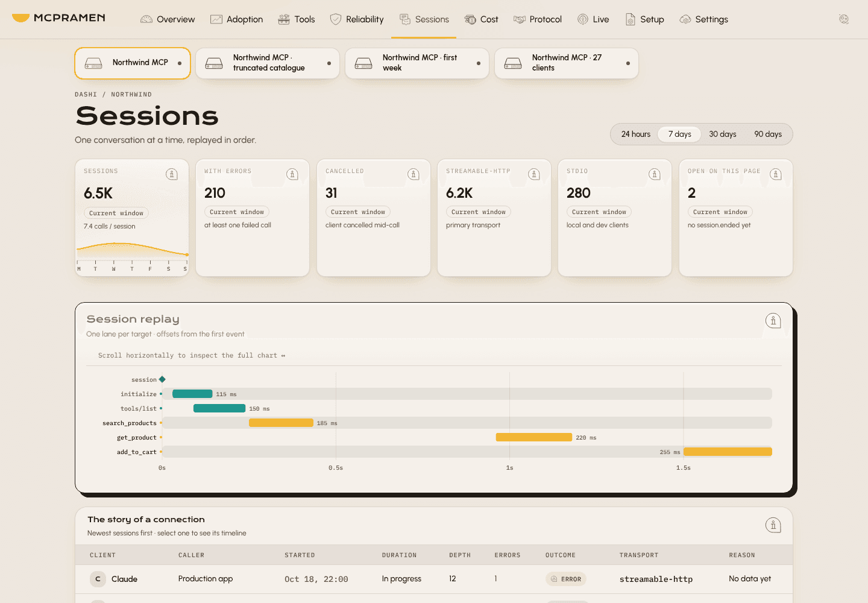Click the session start diamond marker

click(162, 379)
